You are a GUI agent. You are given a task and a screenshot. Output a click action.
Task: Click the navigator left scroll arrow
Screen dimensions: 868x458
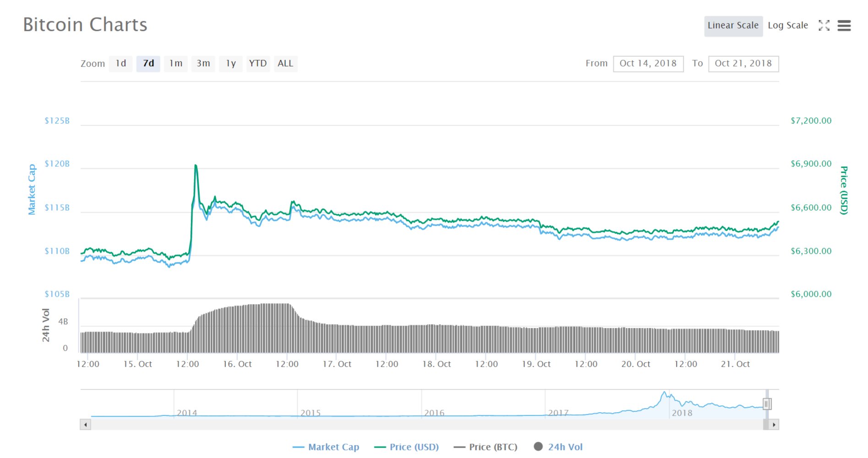point(86,425)
